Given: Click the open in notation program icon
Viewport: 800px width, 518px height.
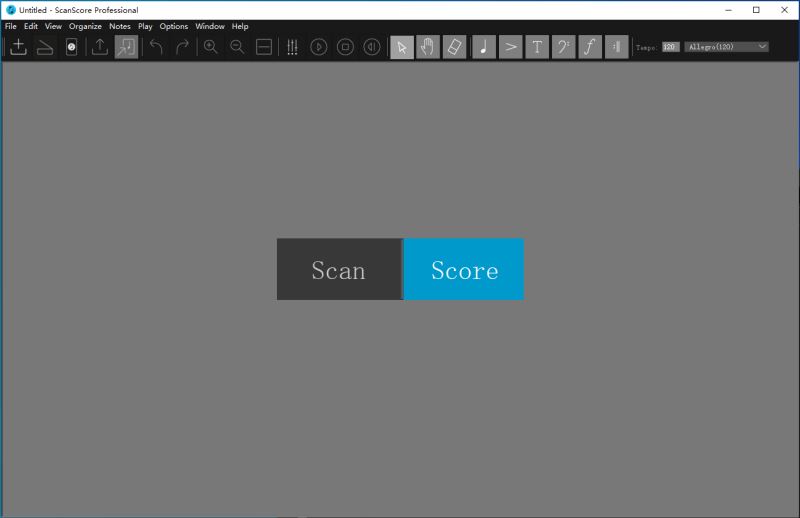Looking at the screenshot, I should click(x=127, y=47).
